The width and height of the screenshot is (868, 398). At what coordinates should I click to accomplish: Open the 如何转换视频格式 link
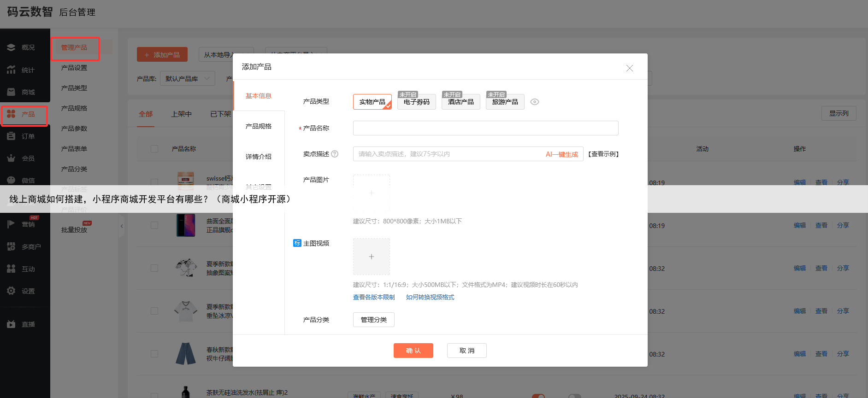tap(430, 297)
